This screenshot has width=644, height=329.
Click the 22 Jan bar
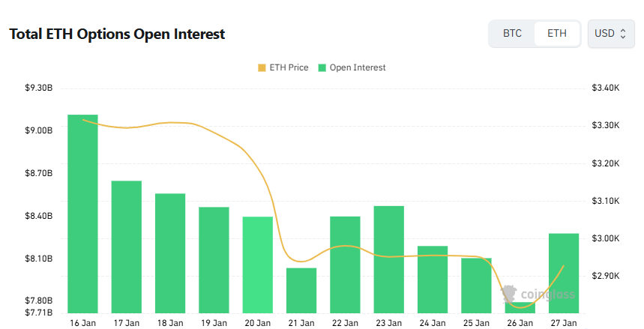point(345,265)
